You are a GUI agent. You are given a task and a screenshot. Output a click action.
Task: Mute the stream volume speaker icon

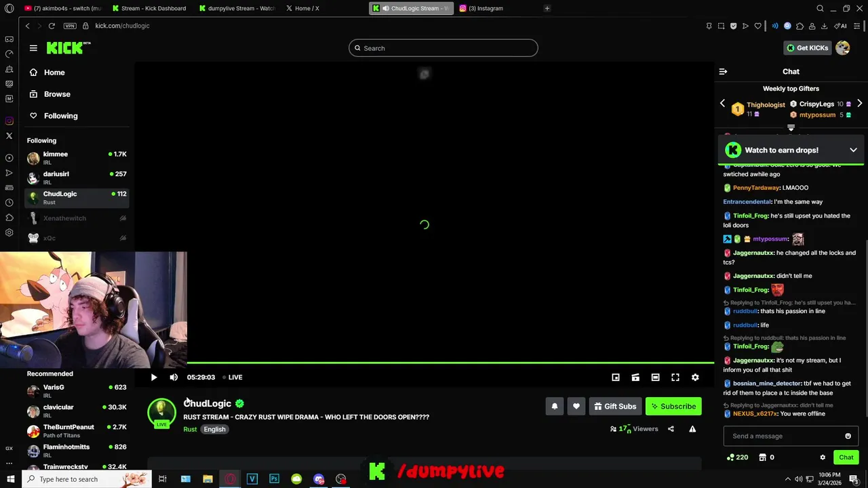tap(174, 378)
